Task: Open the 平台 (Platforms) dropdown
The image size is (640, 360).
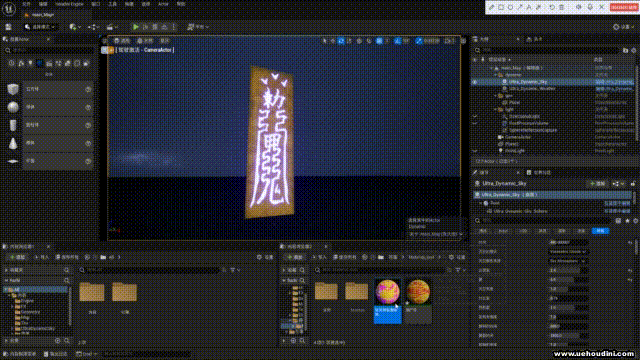Action: pyautogui.click(x=198, y=27)
